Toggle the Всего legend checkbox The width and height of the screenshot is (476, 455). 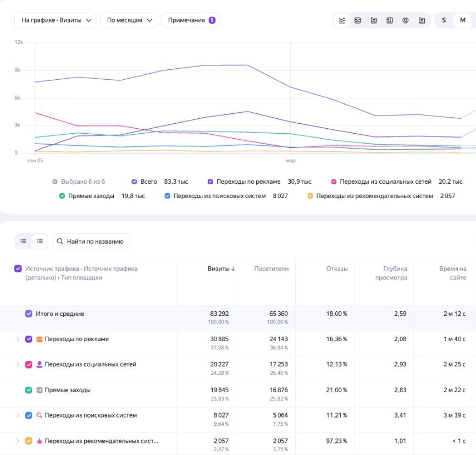point(134,182)
